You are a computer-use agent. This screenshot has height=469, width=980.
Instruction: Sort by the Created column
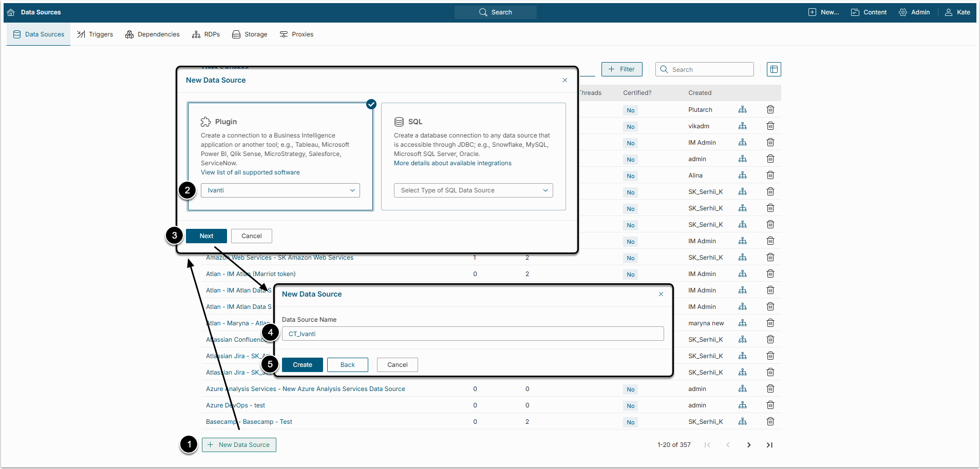[700, 93]
